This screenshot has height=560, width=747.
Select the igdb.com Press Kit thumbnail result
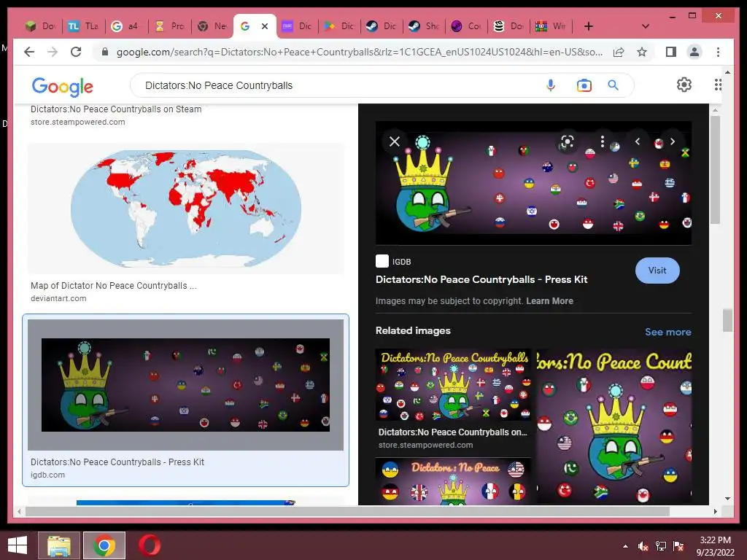pos(186,385)
